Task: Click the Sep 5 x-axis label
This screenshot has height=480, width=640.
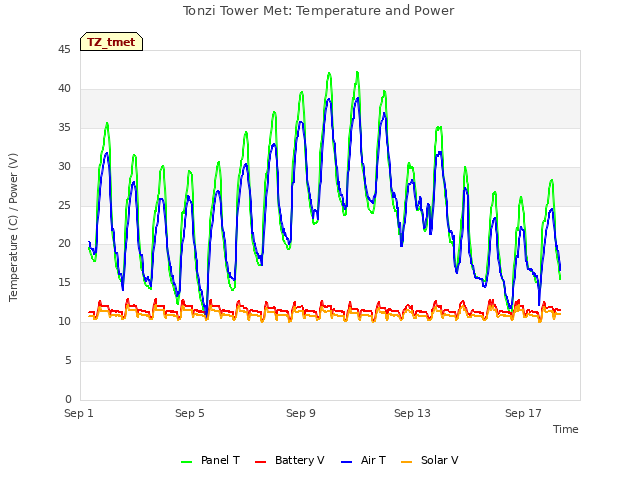Action: point(190,413)
